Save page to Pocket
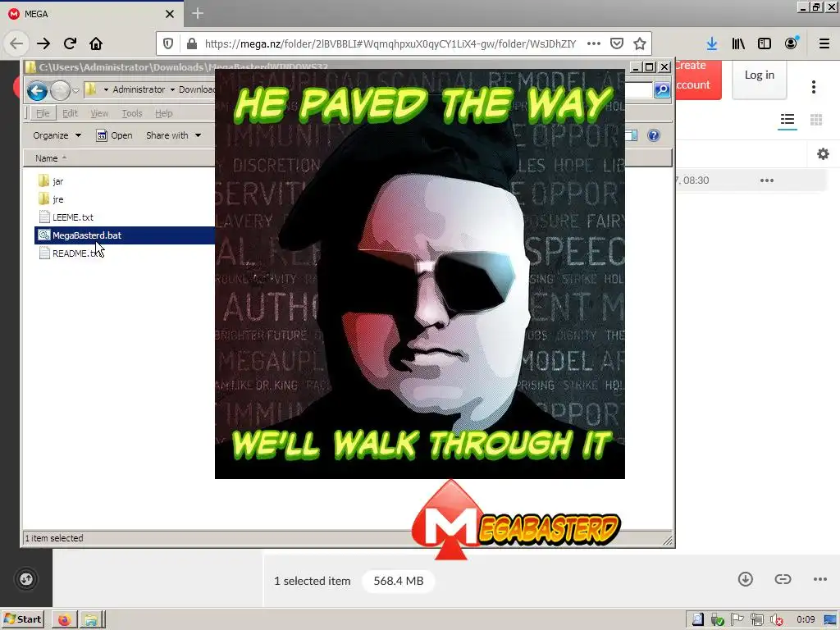 pos(617,43)
